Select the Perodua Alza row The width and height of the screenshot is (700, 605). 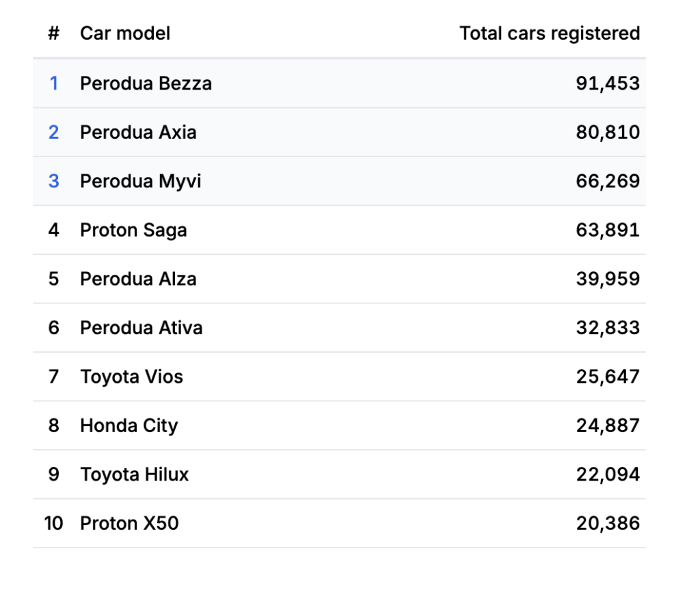[x=138, y=279]
